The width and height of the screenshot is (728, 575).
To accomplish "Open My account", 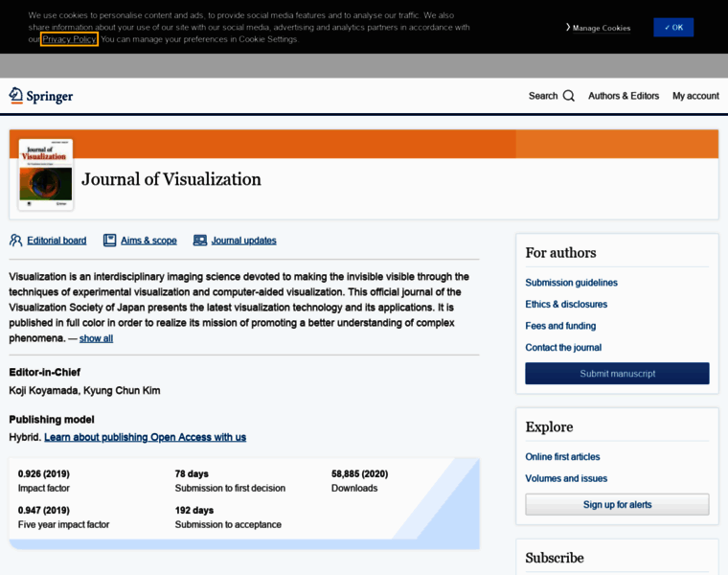I will 695,96.
